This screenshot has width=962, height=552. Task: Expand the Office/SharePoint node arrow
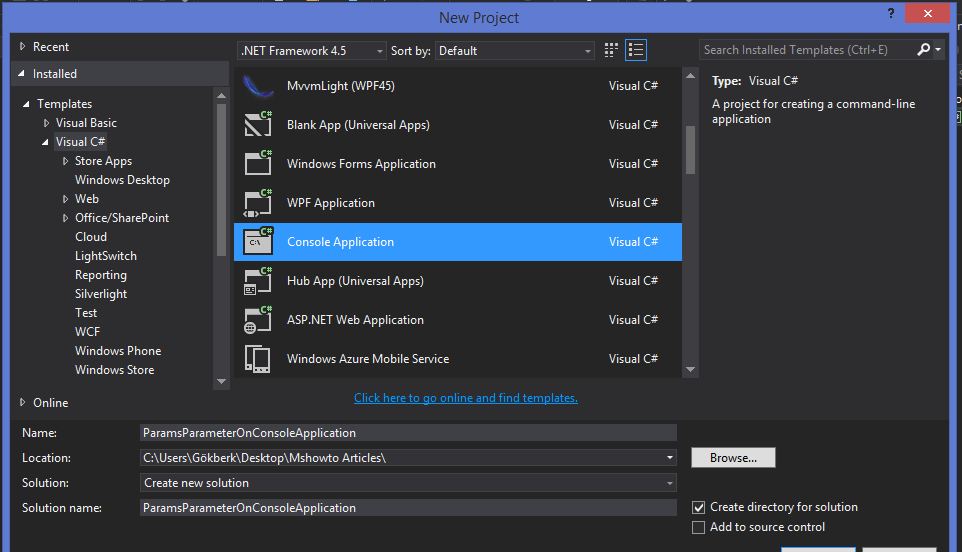66,218
